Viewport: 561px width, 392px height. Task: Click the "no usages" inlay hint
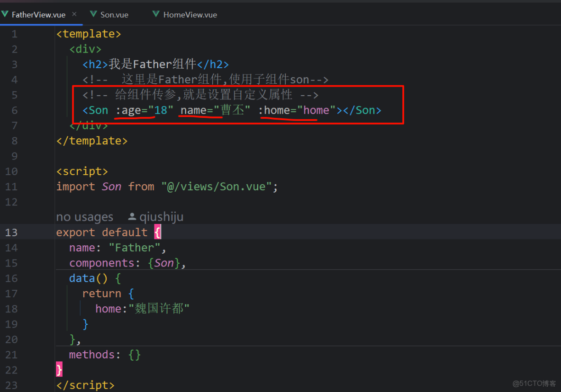click(84, 216)
